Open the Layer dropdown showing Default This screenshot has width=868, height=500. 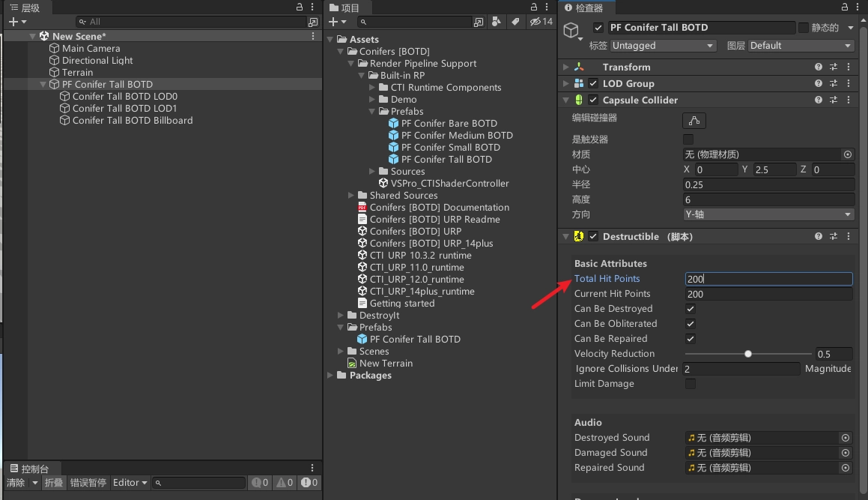(x=801, y=46)
